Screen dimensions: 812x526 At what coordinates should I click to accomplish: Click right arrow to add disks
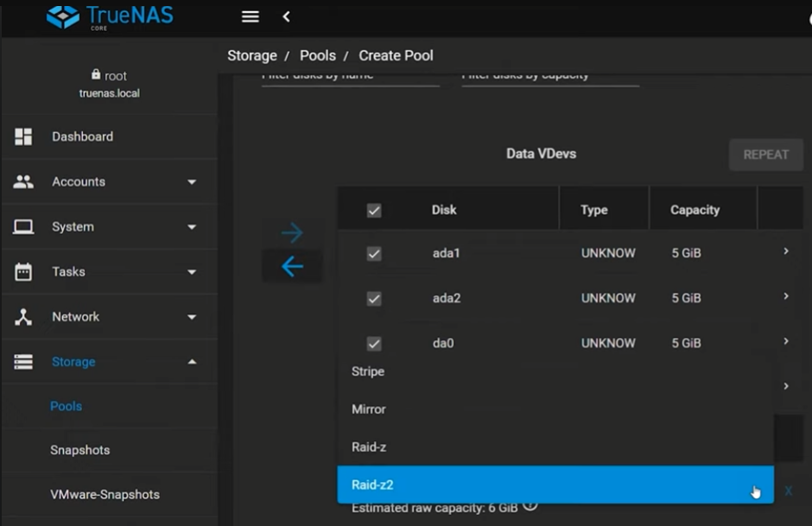coord(293,233)
